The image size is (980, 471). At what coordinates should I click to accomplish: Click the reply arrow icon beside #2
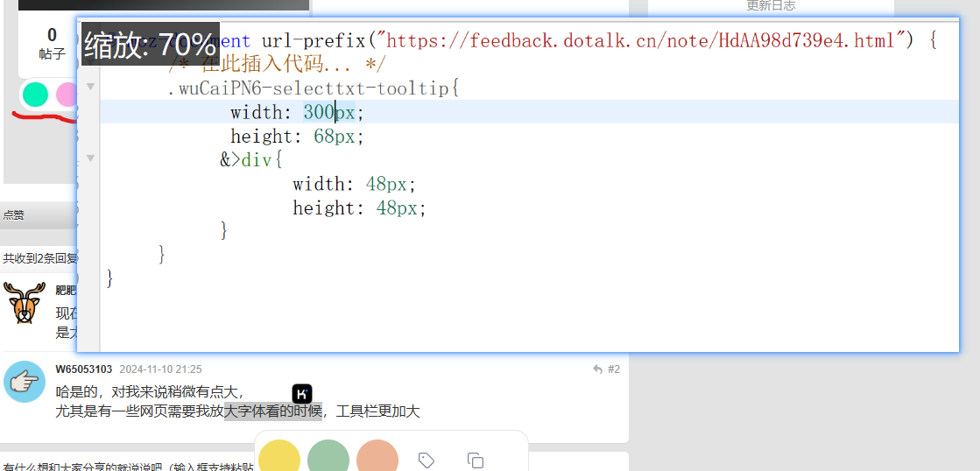[x=597, y=369]
